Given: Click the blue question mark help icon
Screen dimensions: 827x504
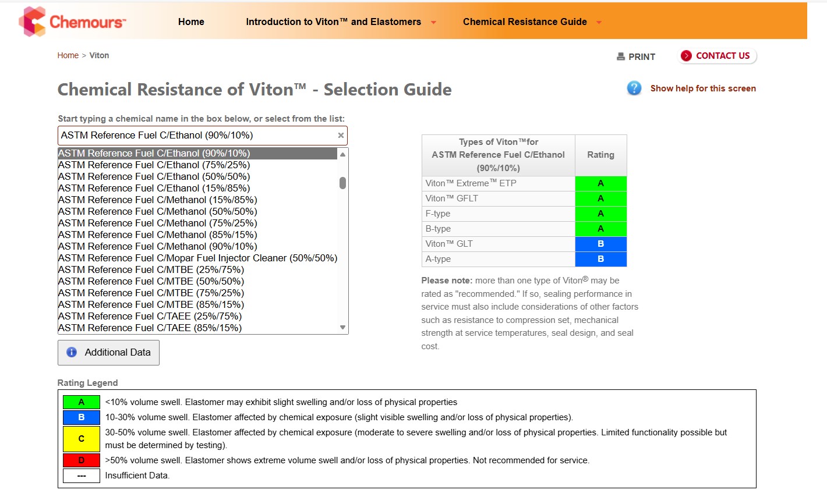Looking at the screenshot, I should 634,88.
